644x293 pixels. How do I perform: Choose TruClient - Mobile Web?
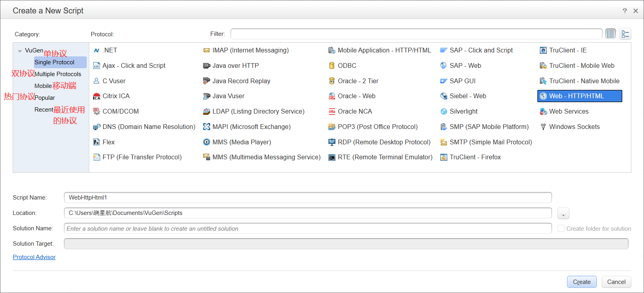(577, 66)
